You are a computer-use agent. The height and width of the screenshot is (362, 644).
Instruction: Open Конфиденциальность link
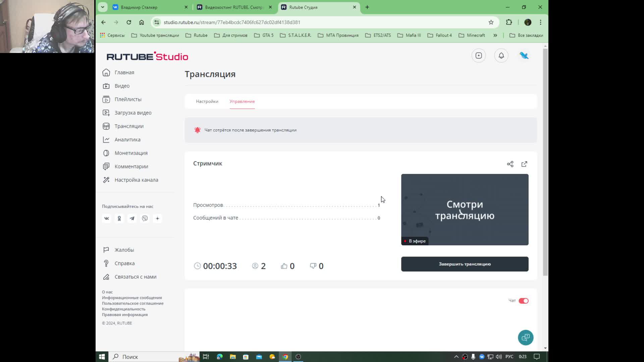[123, 309]
